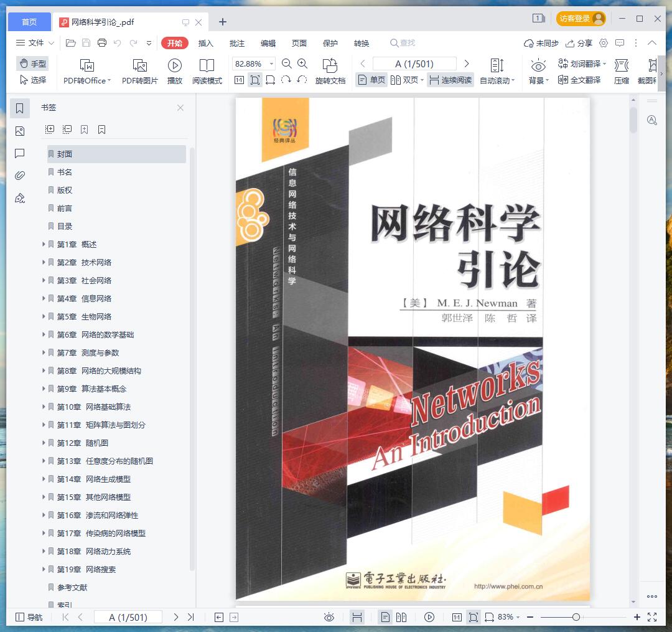The width and height of the screenshot is (672, 632).
Task: Open thumbnails panel in left sidebar
Action: click(20, 131)
